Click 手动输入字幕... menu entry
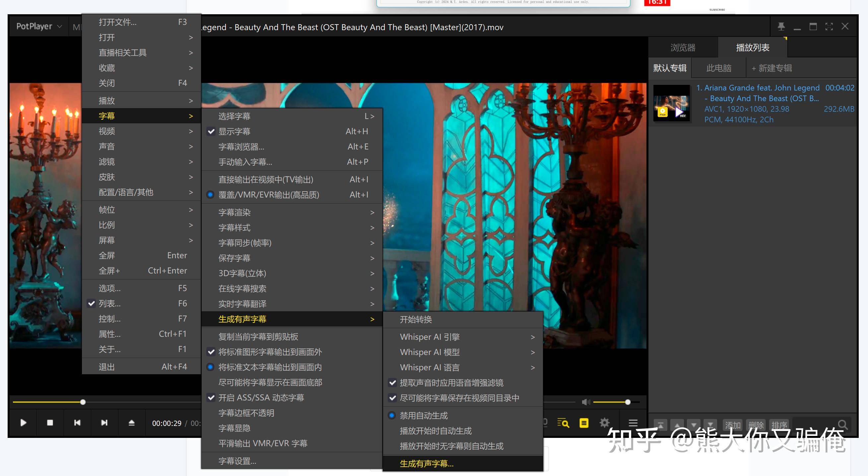The width and height of the screenshot is (868, 476). (292, 161)
